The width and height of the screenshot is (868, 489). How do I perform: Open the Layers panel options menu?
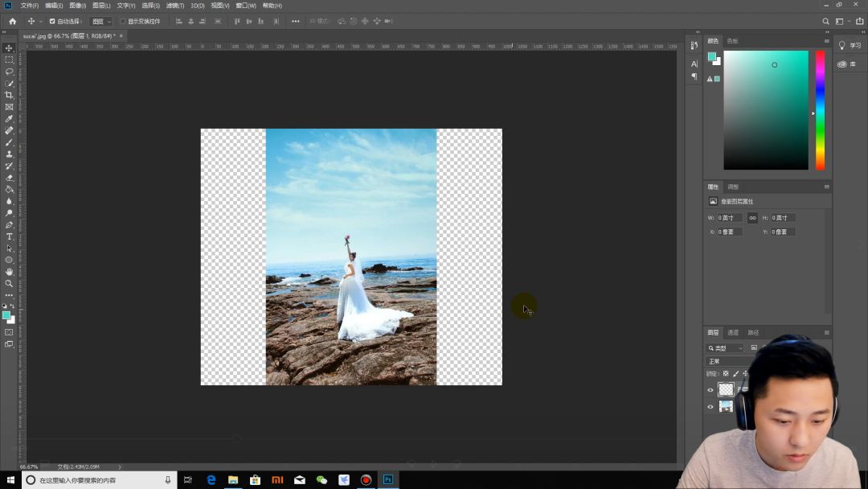(826, 332)
